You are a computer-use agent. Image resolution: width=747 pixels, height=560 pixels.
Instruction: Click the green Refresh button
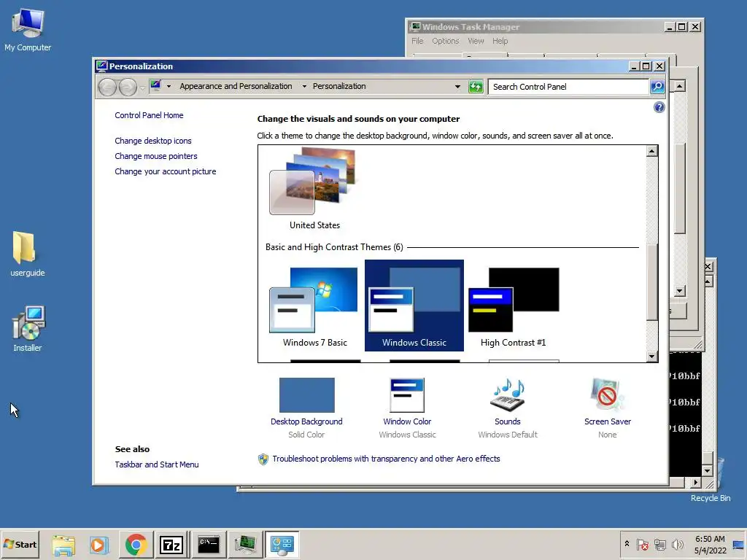click(476, 87)
